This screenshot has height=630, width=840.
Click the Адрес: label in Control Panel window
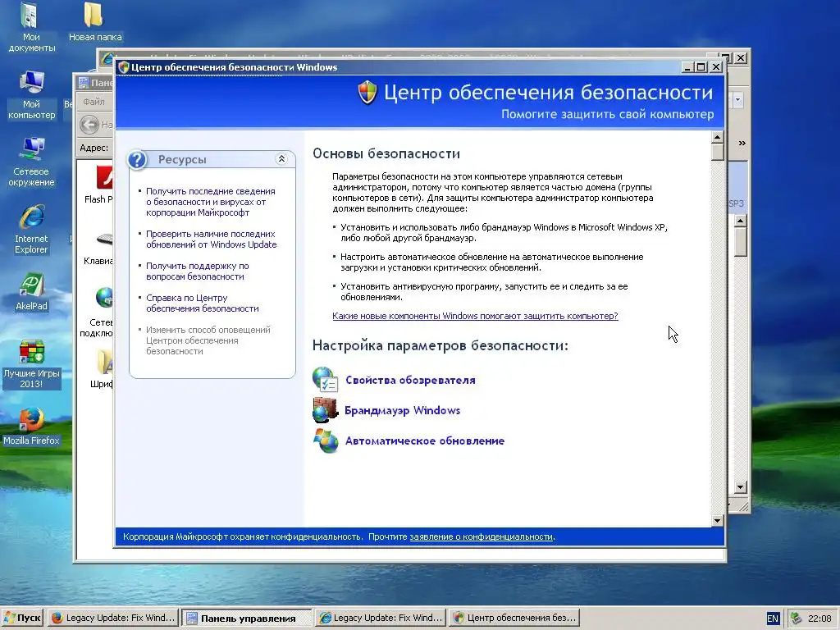pos(94,148)
